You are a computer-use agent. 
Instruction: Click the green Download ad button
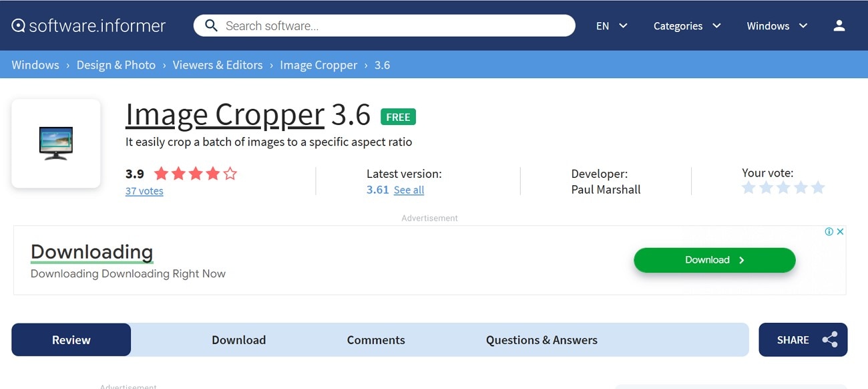(x=714, y=260)
